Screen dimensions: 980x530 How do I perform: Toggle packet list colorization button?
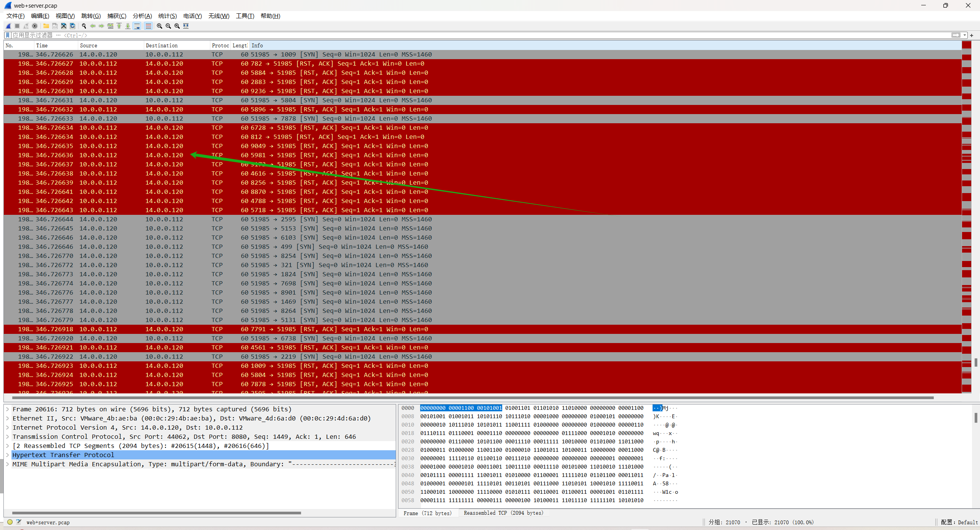148,26
